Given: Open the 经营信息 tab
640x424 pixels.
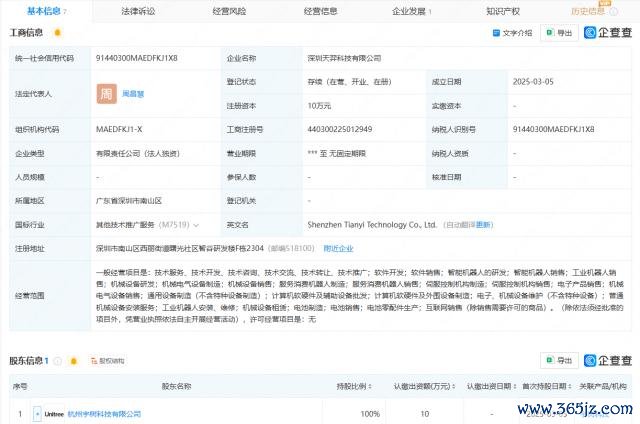Looking at the screenshot, I should pos(320,11).
